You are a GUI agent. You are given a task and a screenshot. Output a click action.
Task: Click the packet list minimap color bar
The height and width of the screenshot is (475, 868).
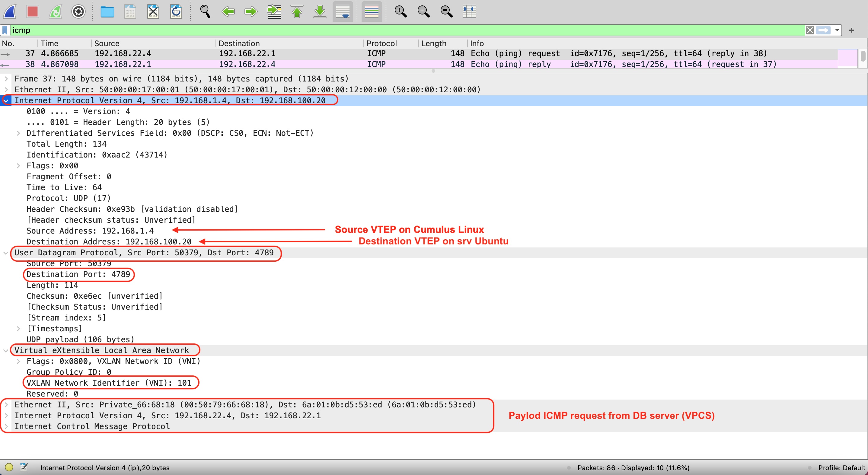847,59
